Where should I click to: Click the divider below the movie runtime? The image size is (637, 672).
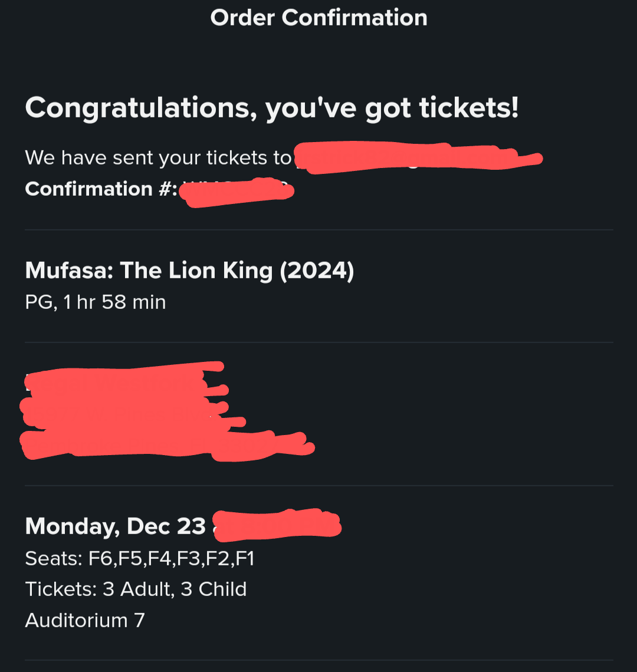click(318, 342)
